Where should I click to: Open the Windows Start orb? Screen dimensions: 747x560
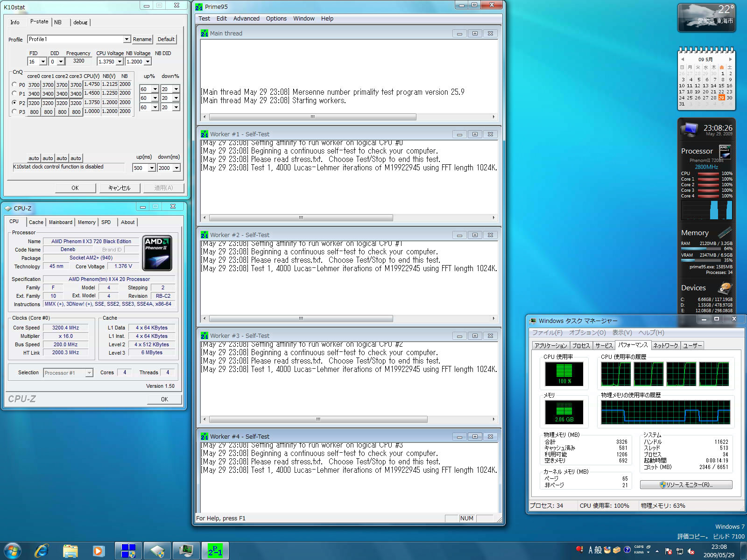(x=13, y=551)
